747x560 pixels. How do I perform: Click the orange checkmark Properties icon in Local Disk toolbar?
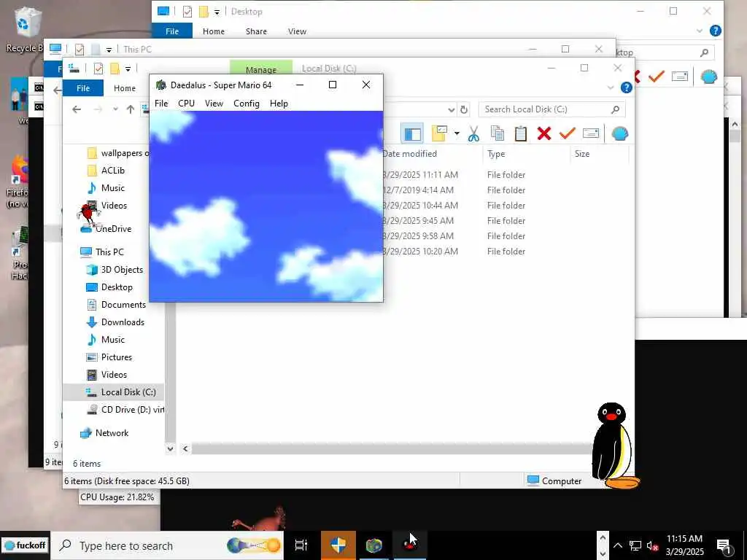click(567, 133)
